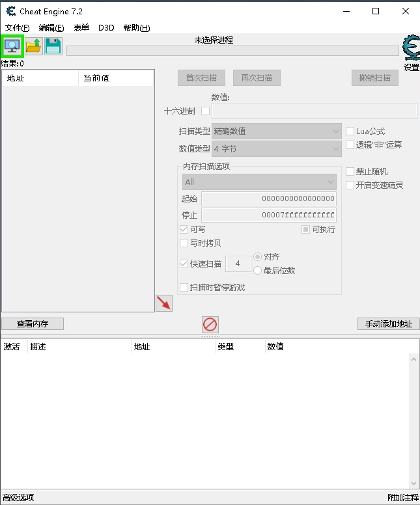Image resolution: width=420 pixels, height=505 pixels.
Task: Click the 当前值 column header
Action: coord(116,78)
